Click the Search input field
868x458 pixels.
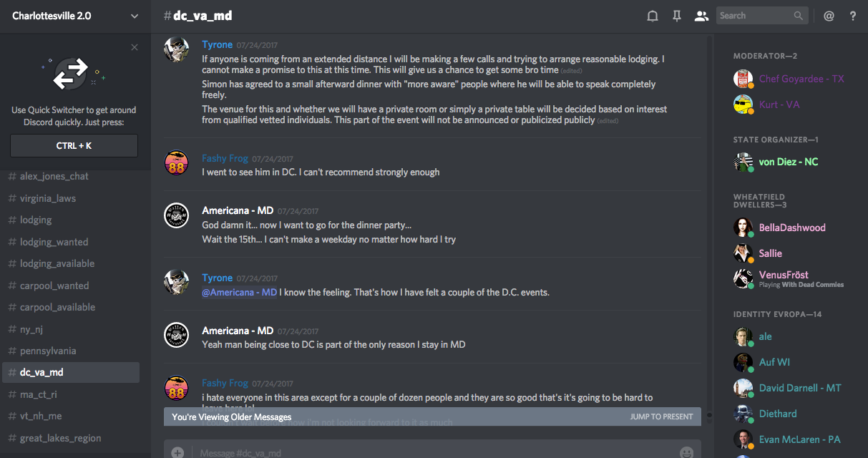[755, 16]
